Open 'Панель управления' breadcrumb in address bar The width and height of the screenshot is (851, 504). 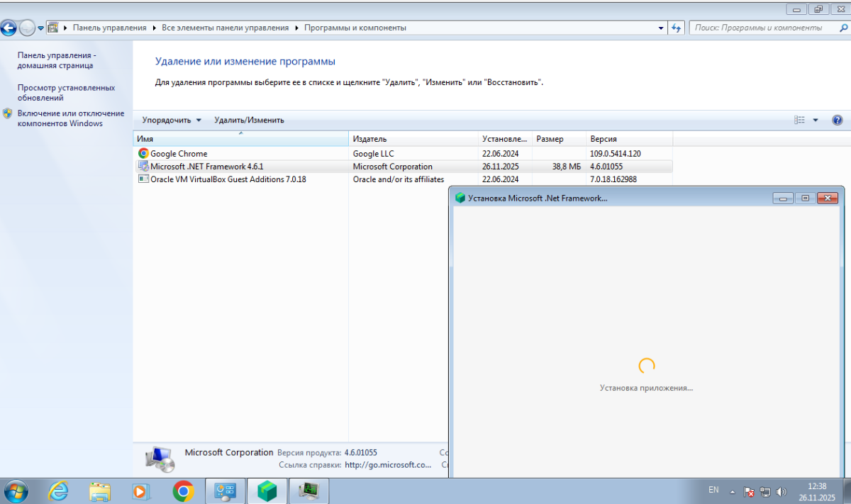pyautogui.click(x=109, y=28)
